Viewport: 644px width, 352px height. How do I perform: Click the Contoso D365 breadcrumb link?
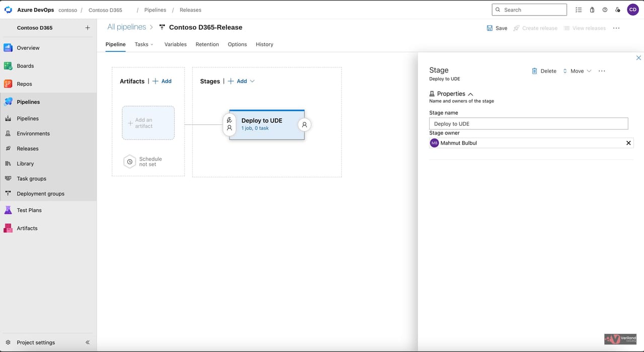click(x=105, y=10)
